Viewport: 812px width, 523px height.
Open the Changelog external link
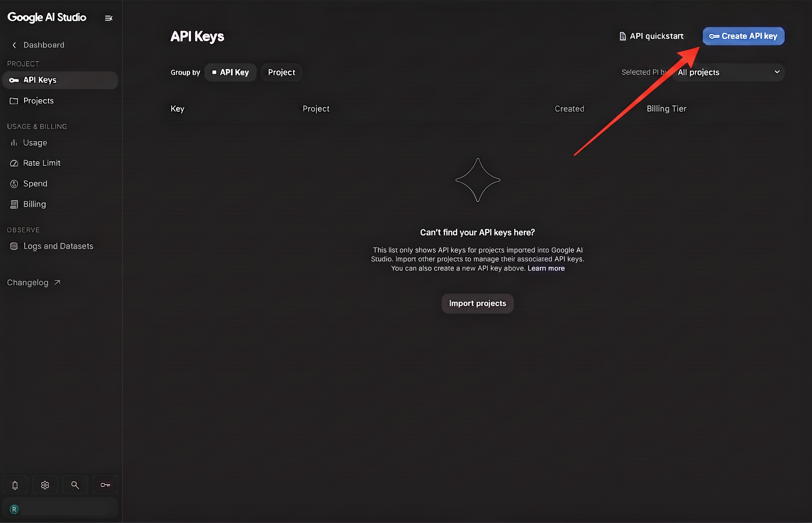pos(34,283)
